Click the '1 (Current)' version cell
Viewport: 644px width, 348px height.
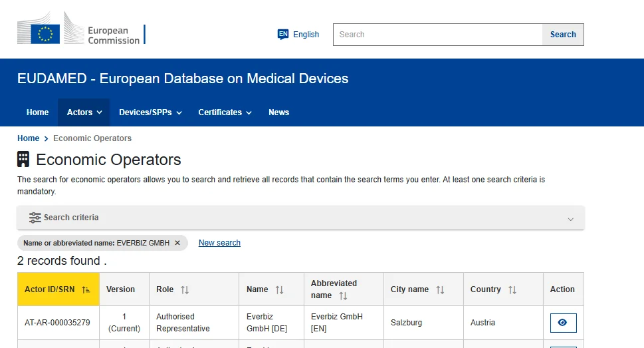point(124,323)
